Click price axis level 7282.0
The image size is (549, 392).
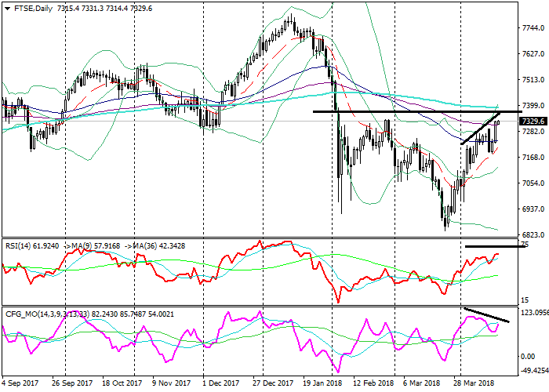(533, 131)
